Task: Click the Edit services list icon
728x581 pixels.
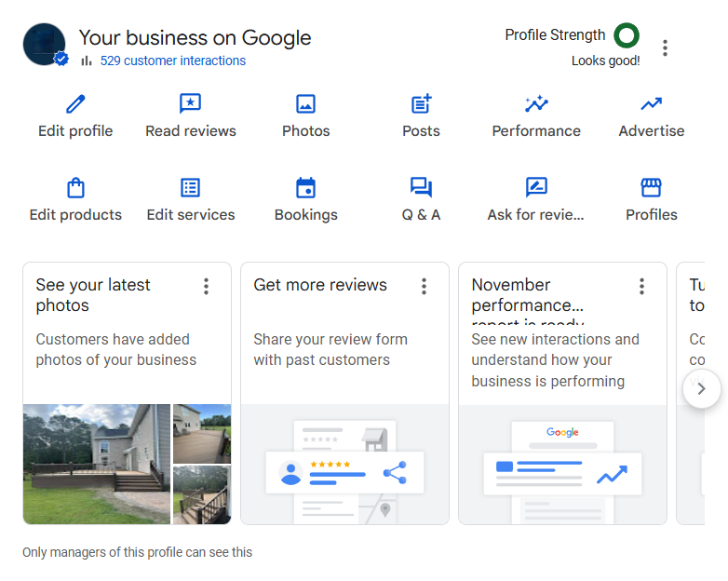Action: pyautogui.click(x=190, y=188)
